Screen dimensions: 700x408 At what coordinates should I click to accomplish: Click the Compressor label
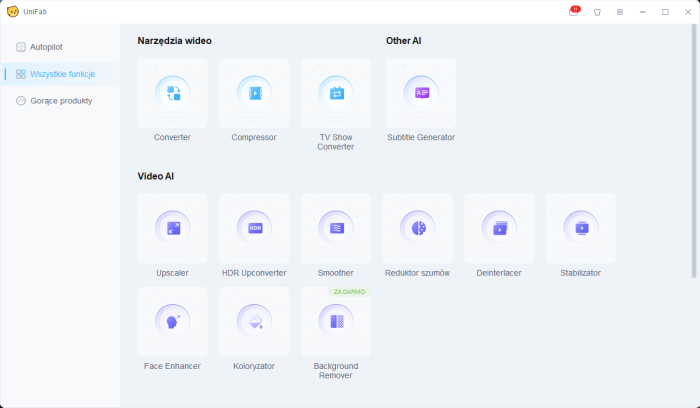(x=254, y=137)
